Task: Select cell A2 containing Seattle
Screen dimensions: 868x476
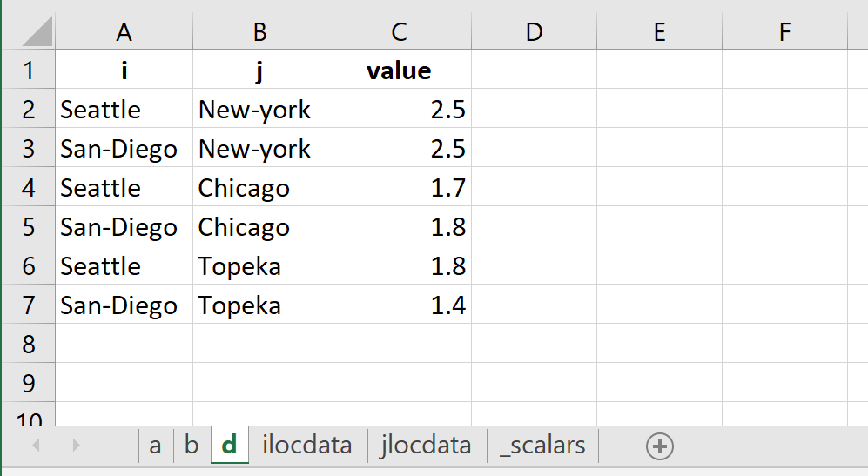Action: (124, 109)
